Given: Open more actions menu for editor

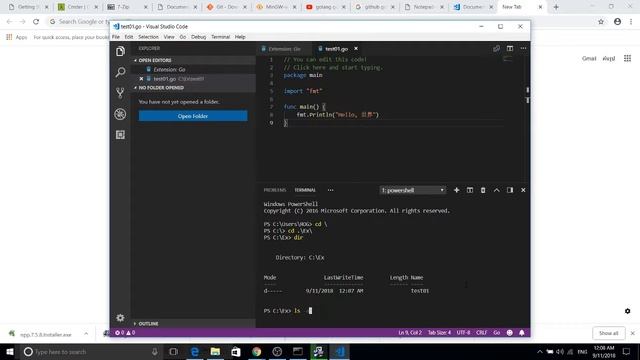Looking at the screenshot, I should pyautogui.click(x=523, y=49).
